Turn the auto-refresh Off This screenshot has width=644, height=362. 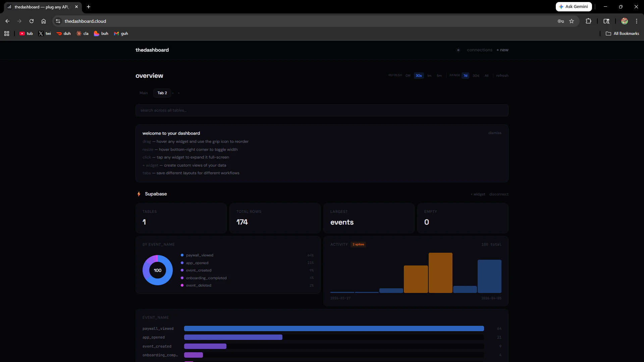pyautogui.click(x=408, y=75)
